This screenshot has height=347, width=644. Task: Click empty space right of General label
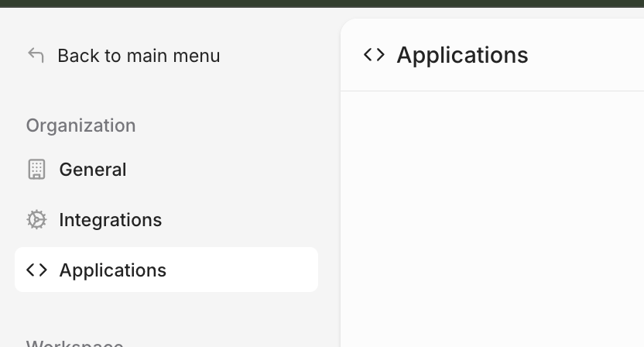(222, 170)
